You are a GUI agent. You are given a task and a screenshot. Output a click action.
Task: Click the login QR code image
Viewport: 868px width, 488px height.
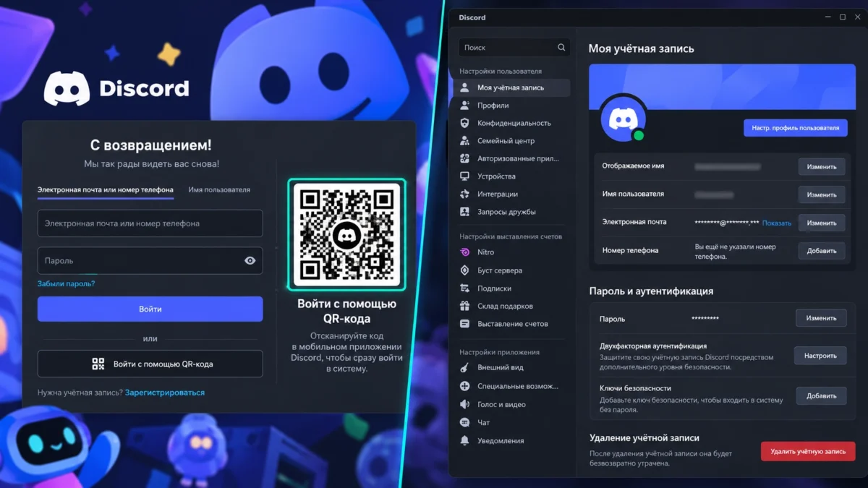coord(347,235)
